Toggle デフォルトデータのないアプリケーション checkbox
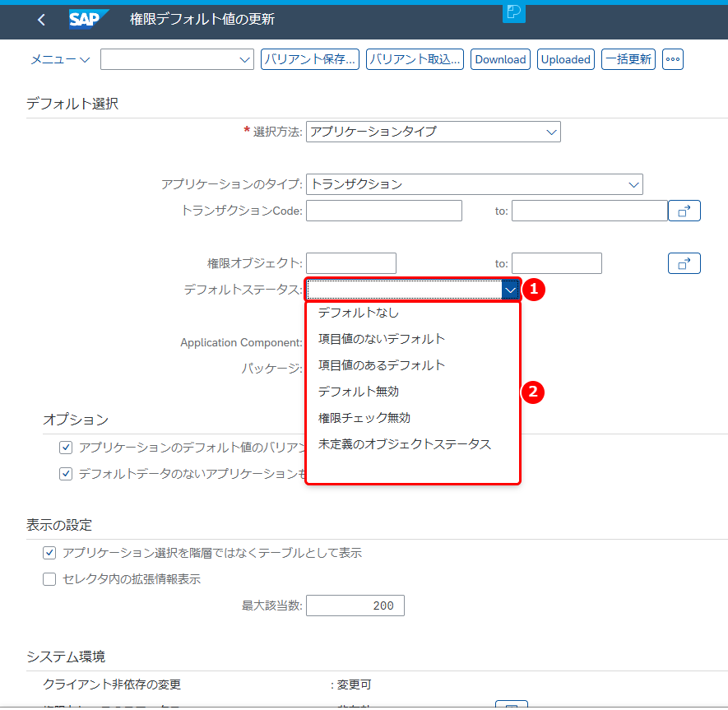Screen dimensions: 728x710 click(66, 474)
